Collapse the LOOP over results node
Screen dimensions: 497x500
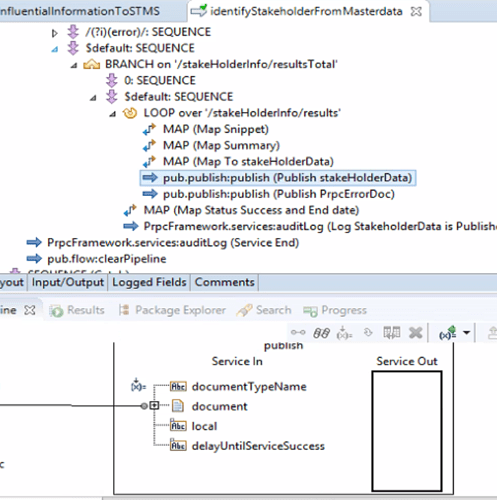(x=113, y=114)
